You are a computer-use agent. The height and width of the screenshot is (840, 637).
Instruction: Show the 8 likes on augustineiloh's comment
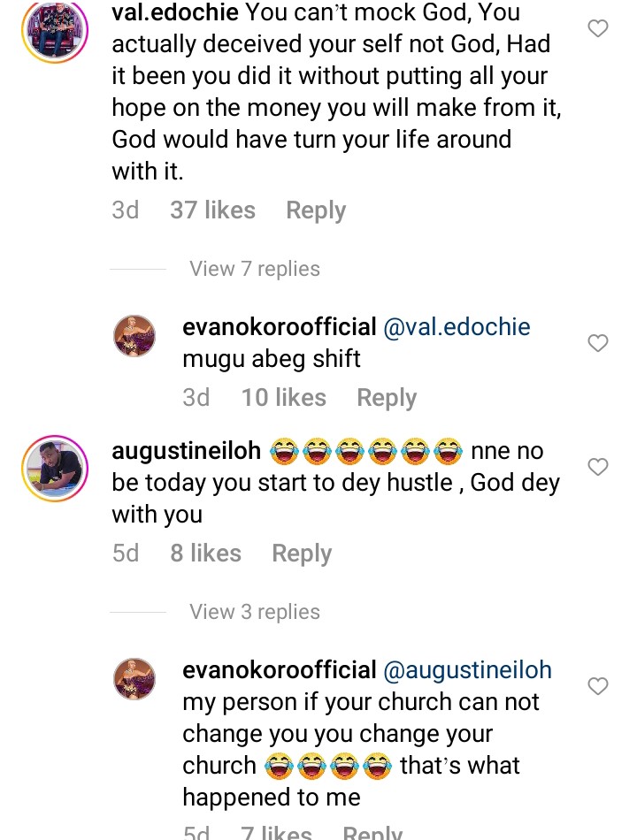click(205, 554)
